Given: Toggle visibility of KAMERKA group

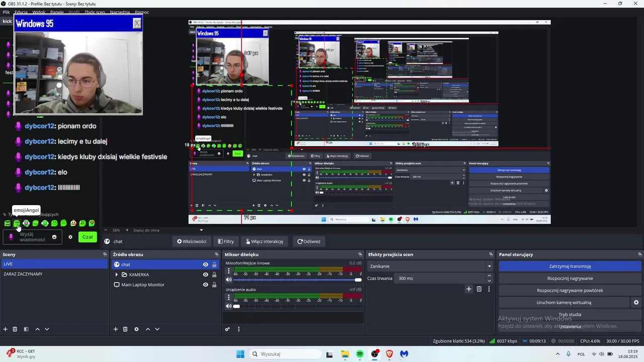Looking at the screenshot, I should [205, 275].
